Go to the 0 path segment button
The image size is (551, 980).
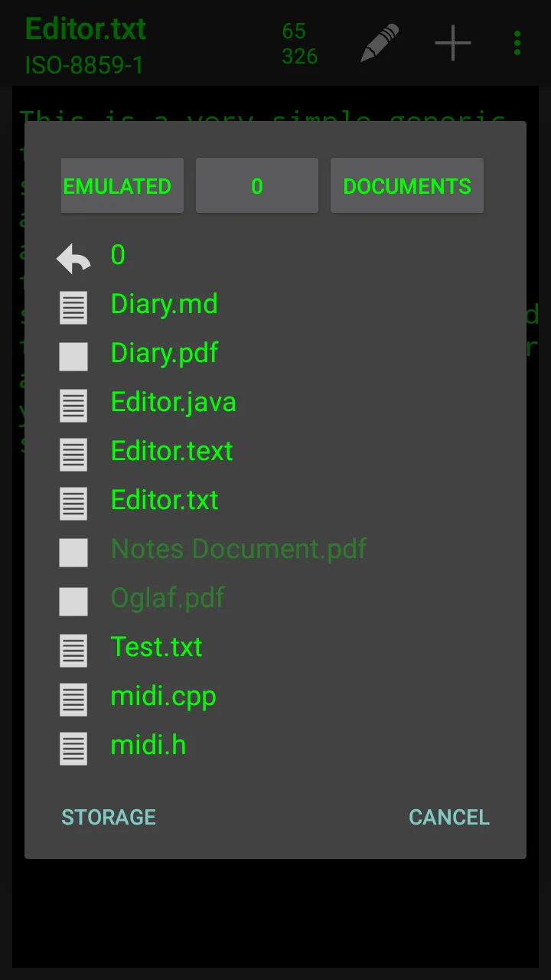tap(257, 185)
